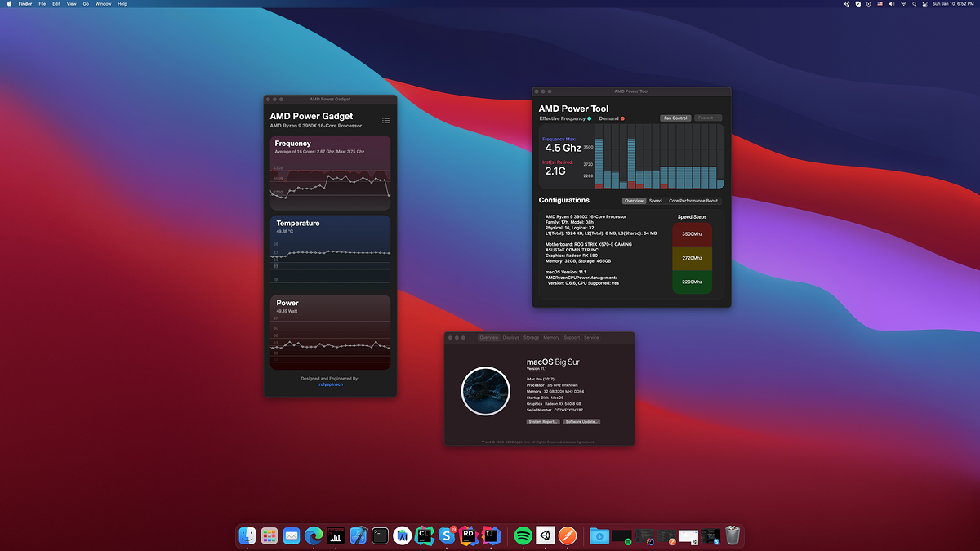
Task: Click the Fan Control button in AMD Power Tool
Action: click(675, 118)
